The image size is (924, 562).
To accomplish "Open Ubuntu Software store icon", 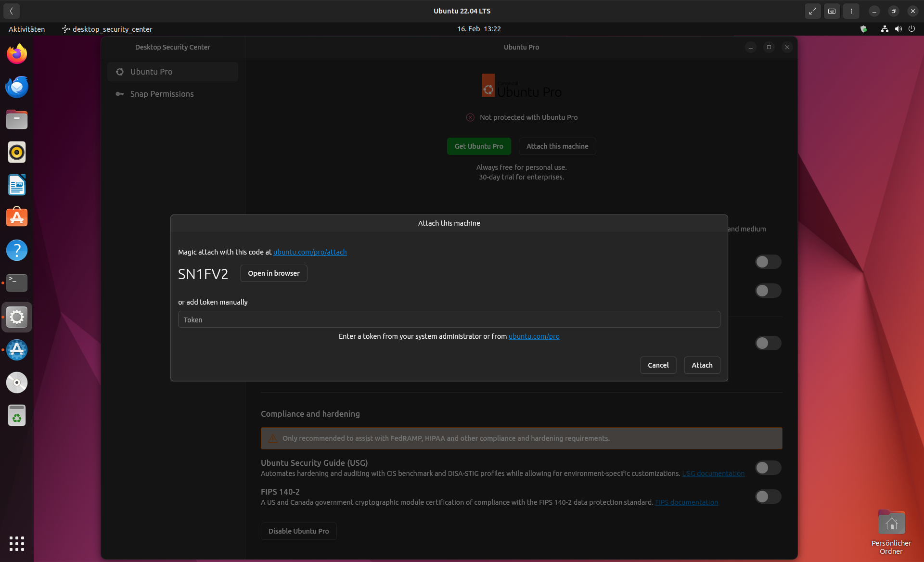I will [x=17, y=217].
